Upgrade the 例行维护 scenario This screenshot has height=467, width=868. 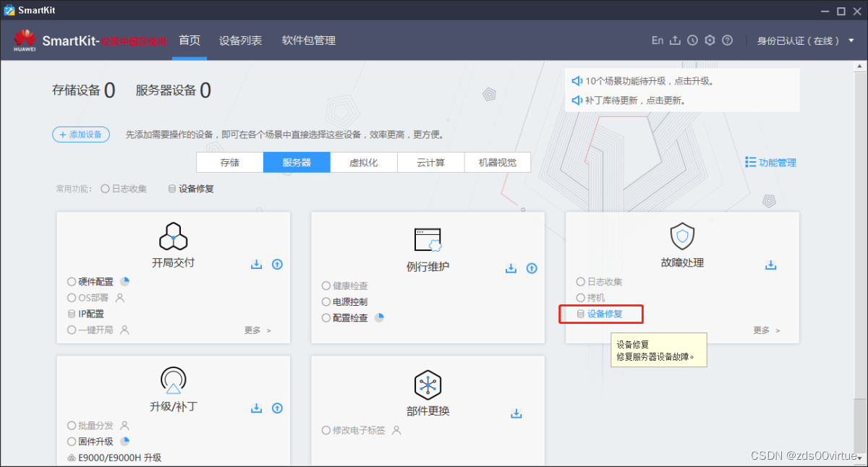point(532,268)
